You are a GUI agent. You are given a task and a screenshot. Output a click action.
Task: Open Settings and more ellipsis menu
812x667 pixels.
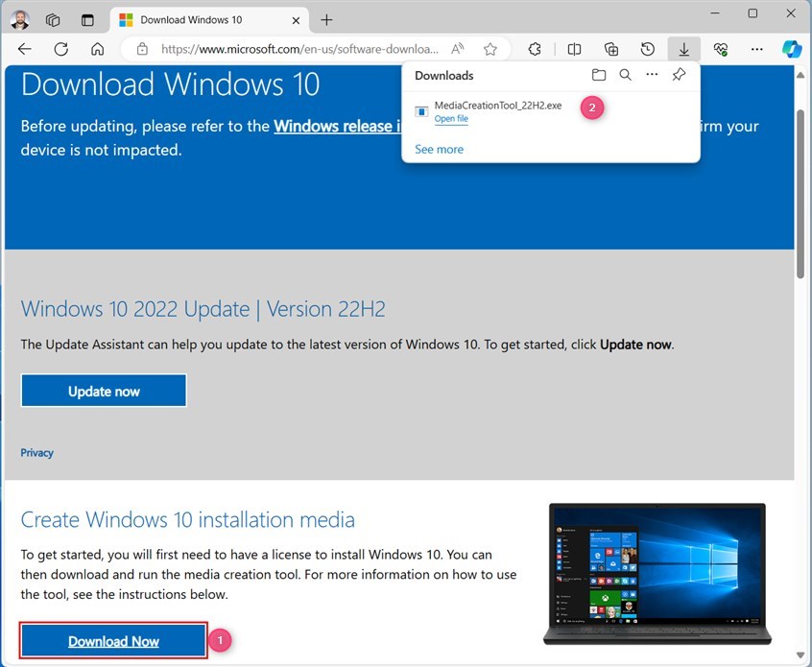(x=756, y=49)
